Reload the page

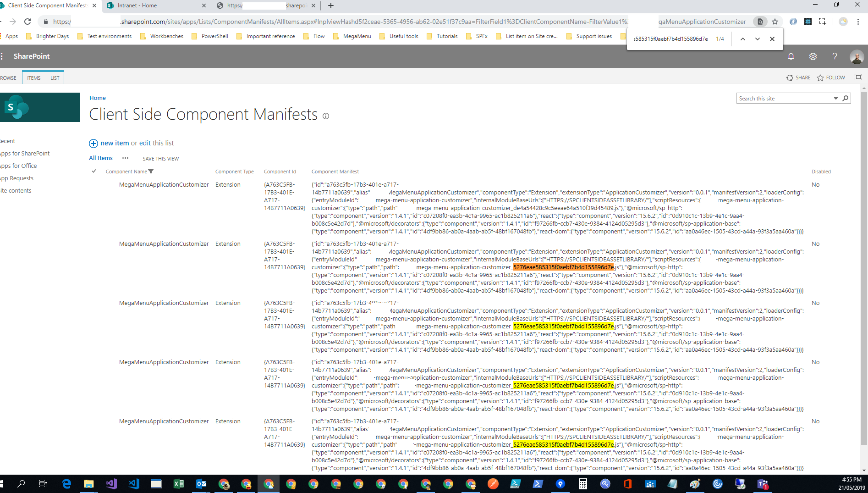(x=27, y=22)
